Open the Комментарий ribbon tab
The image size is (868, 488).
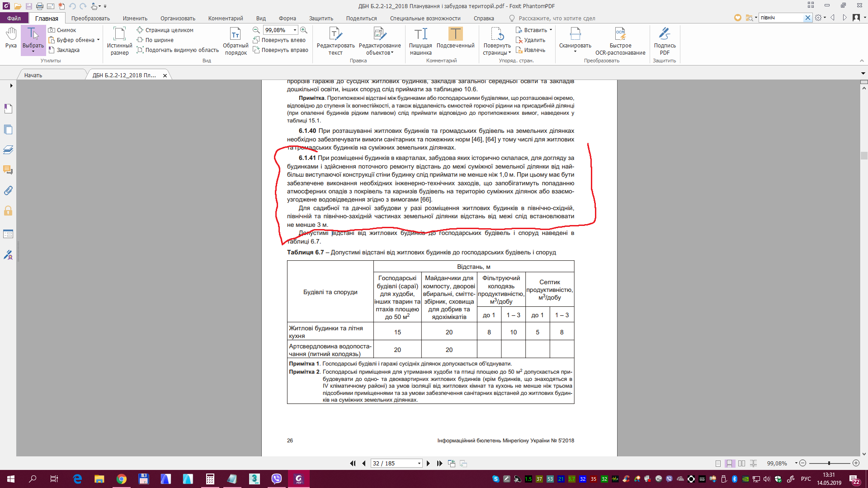point(225,19)
